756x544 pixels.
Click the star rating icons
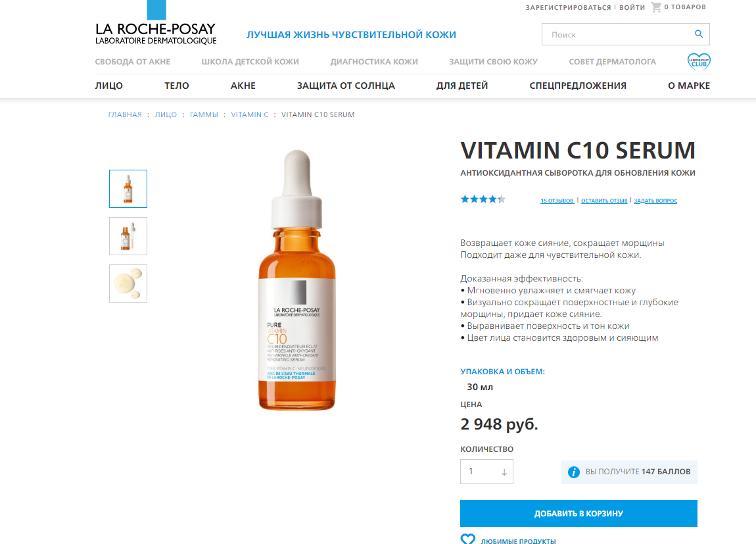point(483,199)
